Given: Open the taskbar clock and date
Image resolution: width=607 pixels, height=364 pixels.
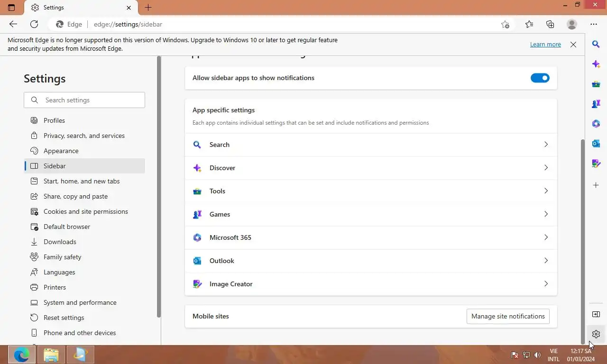Looking at the screenshot, I should (582, 355).
